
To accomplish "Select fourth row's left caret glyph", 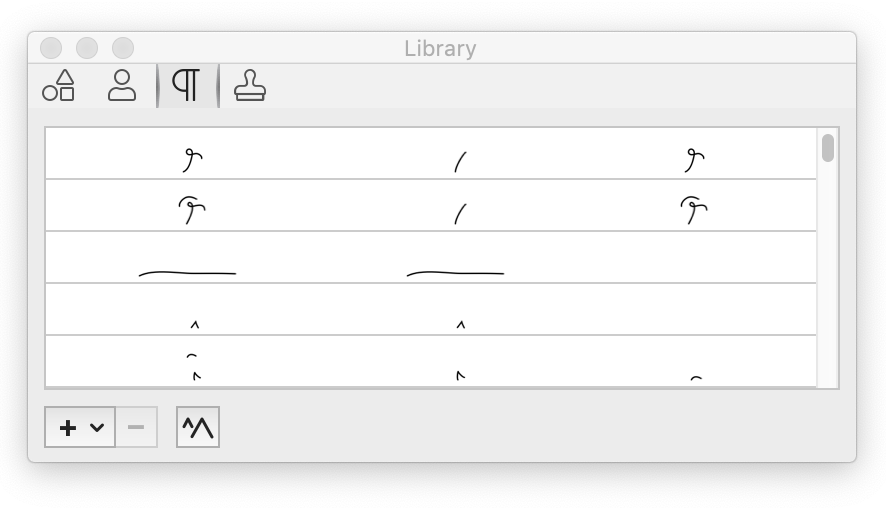I will (195, 323).
